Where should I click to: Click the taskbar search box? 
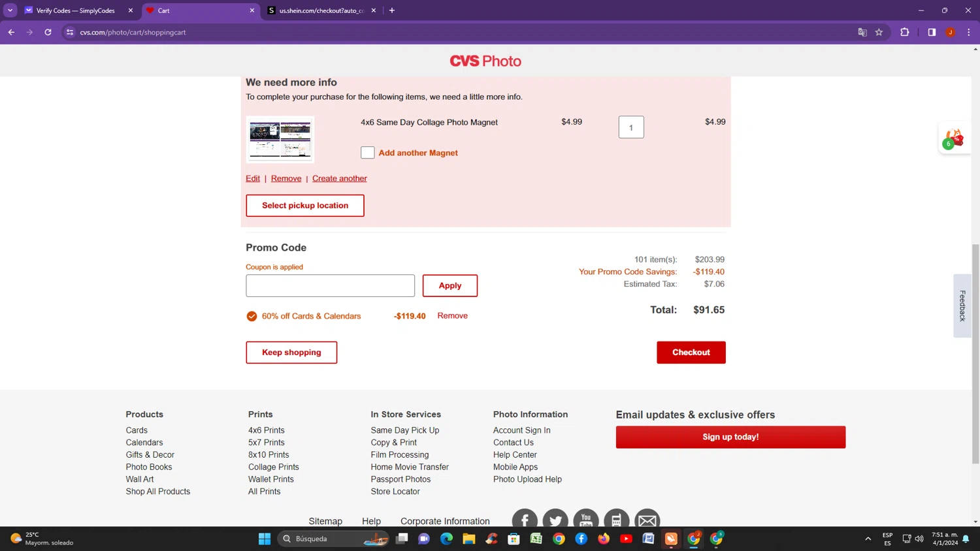(333, 539)
